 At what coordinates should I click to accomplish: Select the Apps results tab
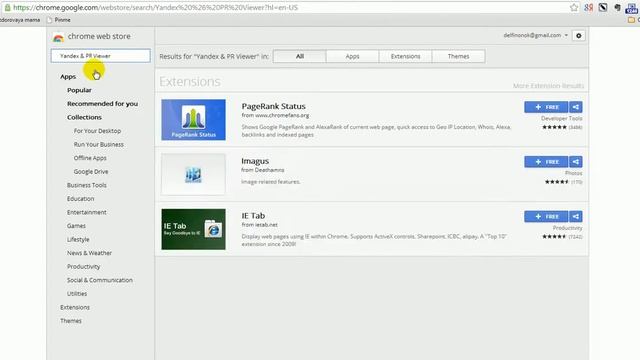point(353,56)
